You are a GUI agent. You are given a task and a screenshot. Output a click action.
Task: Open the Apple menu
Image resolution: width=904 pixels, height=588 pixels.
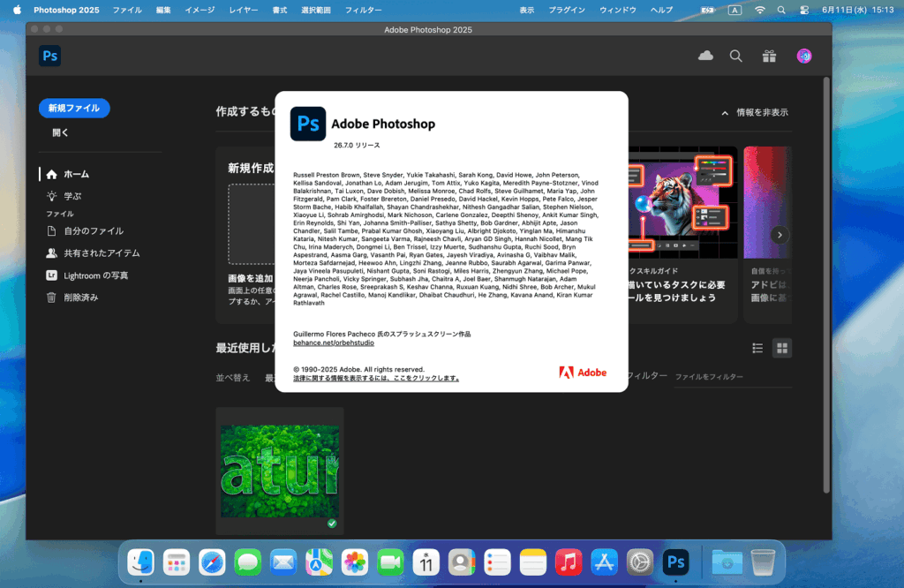coord(18,10)
